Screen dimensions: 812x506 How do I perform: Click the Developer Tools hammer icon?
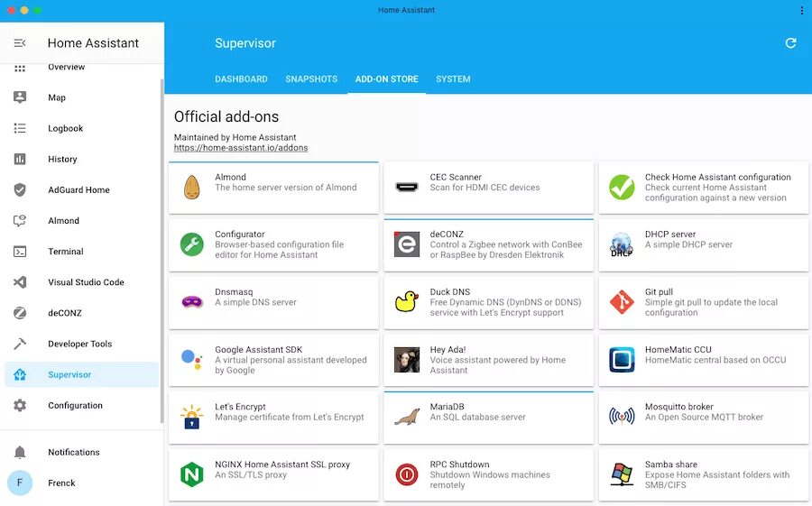click(x=20, y=344)
